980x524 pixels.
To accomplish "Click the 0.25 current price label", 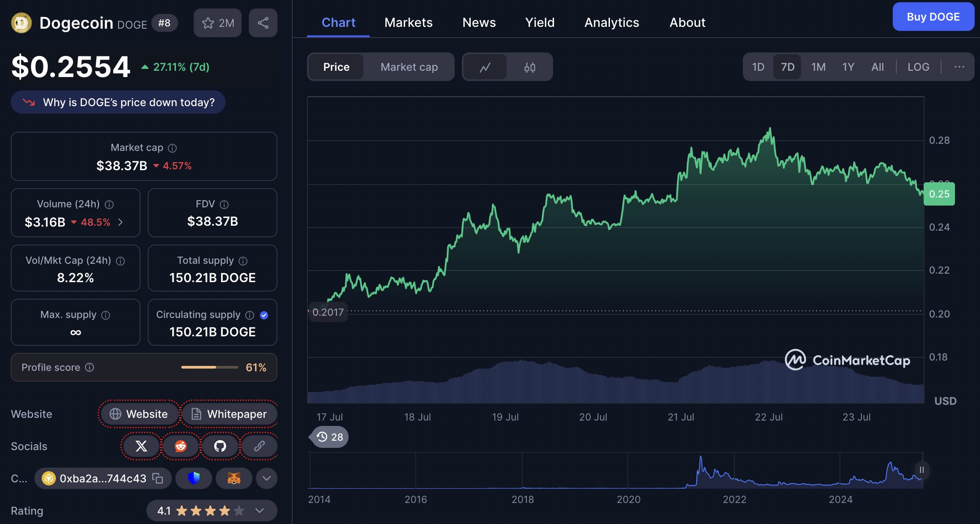I will coord(939,194).
